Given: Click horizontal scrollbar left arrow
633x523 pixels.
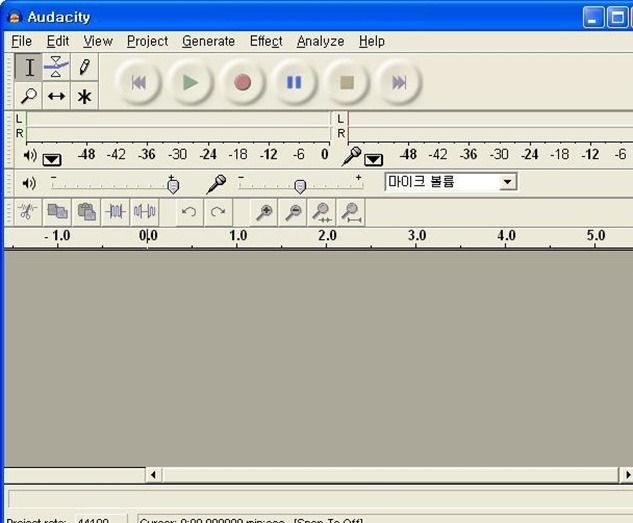Looking at the screenshot, I should 153,475.
